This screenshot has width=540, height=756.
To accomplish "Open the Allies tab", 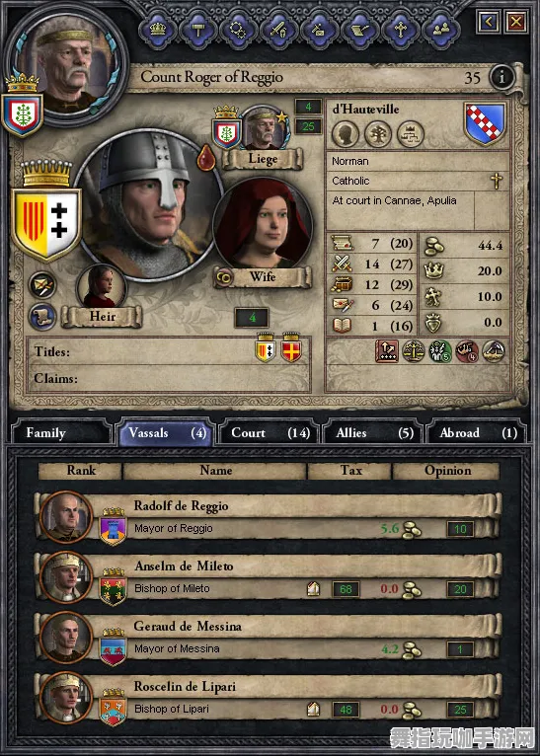I will click(x=373, y=432).
